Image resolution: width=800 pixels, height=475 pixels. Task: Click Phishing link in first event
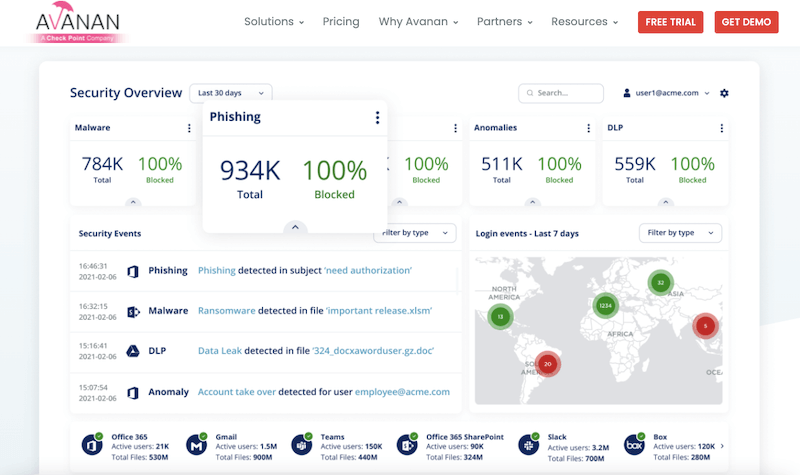217,270
